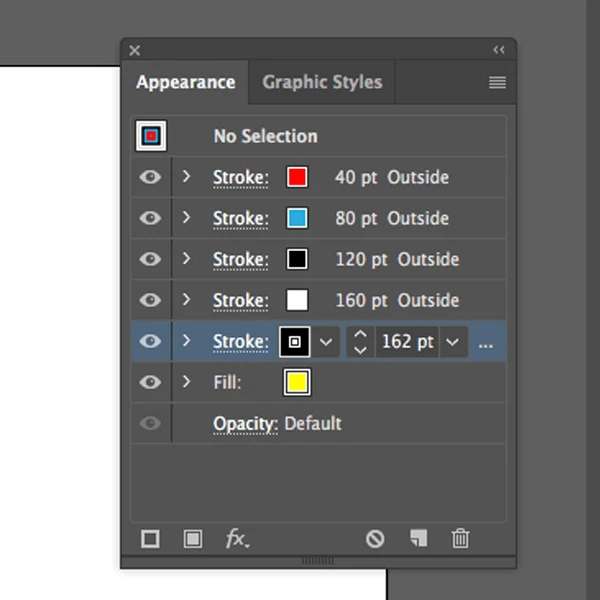Screen dimensions: 600x600
Task: Expand the 120 pt Outside stroke row
Action: (186, 259)
